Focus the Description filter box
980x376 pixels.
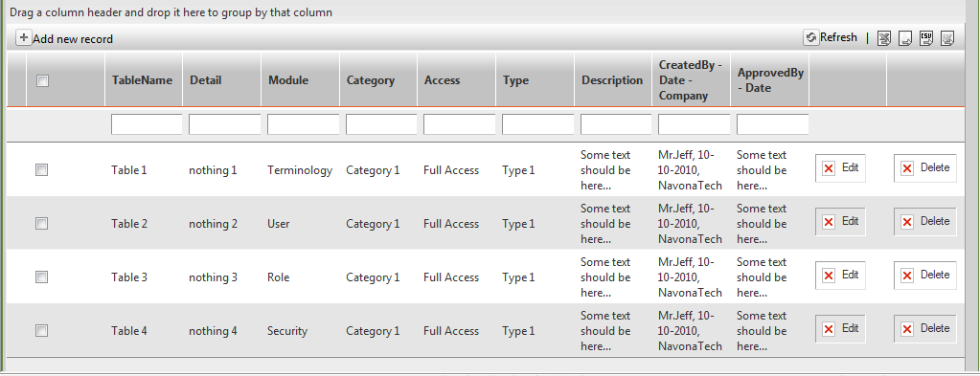tap(616, 124)
